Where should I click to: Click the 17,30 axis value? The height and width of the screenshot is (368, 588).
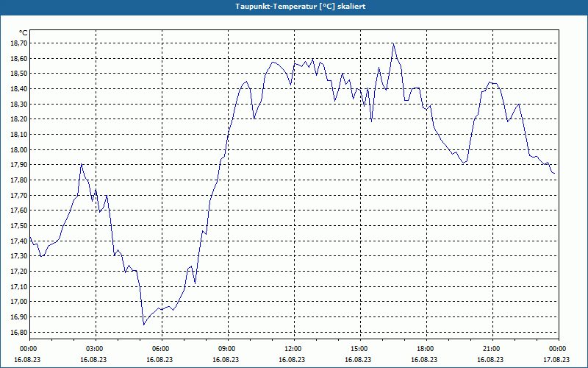[19, 256]
